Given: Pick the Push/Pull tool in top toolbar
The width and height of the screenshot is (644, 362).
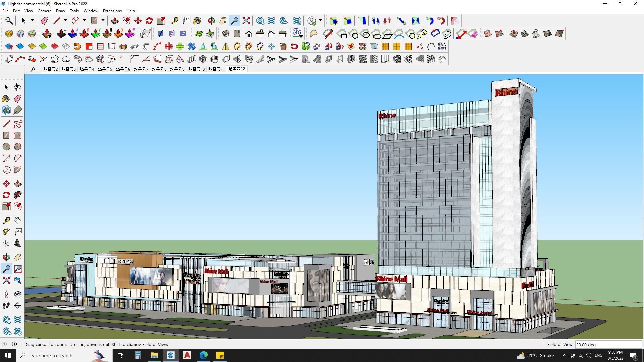Looking at the screenshot, I should [x=115, y=21].
